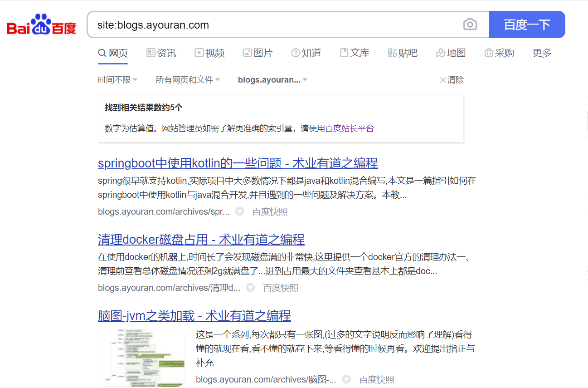Click the text 找到相关结果数约5个

pyautogui.click(x=144, y=108)
